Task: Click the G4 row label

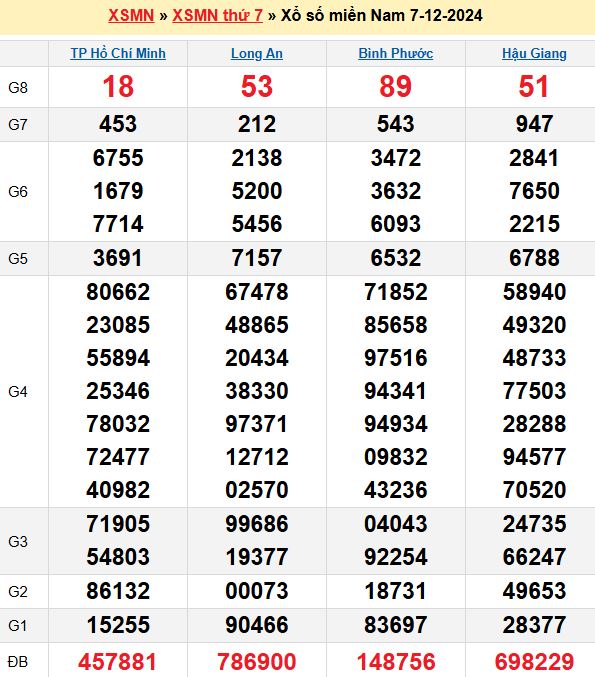Action: 18,392
